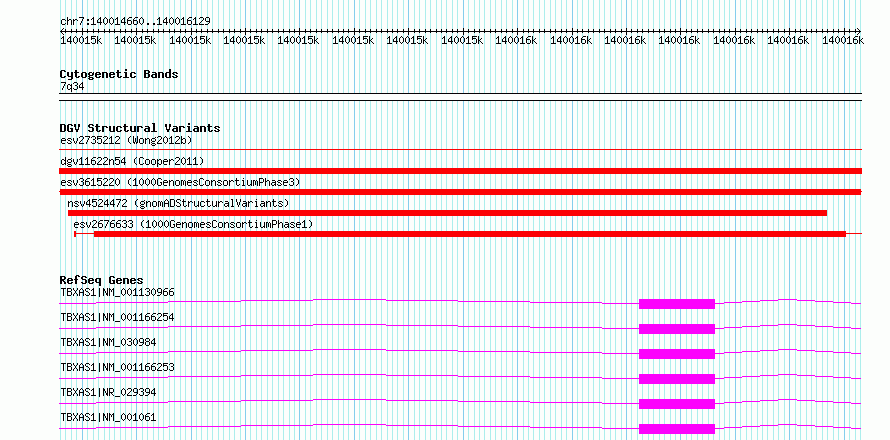Open transcript TBXAS1|NM_001166253 label
Screen dimensions: 890x440
coord(117,367)
